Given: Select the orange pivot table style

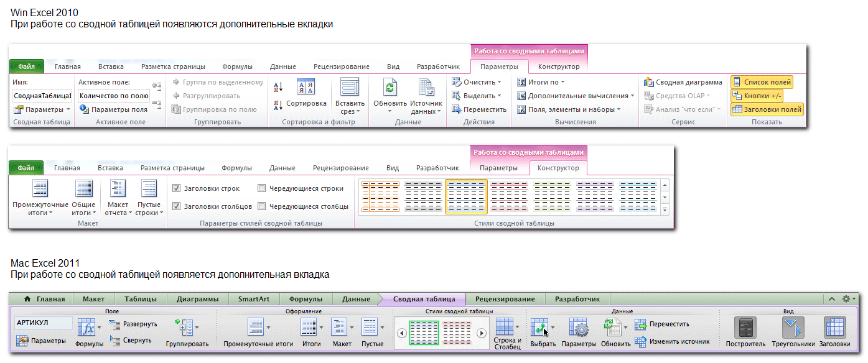Looking at the screenshot, I should pyautogui.click(x=380, y=197).
